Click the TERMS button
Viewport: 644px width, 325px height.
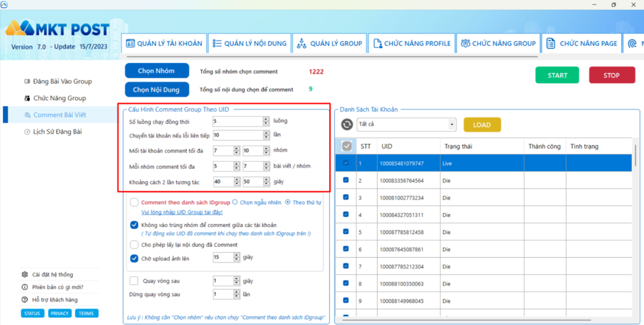click(x=87, y=314)
